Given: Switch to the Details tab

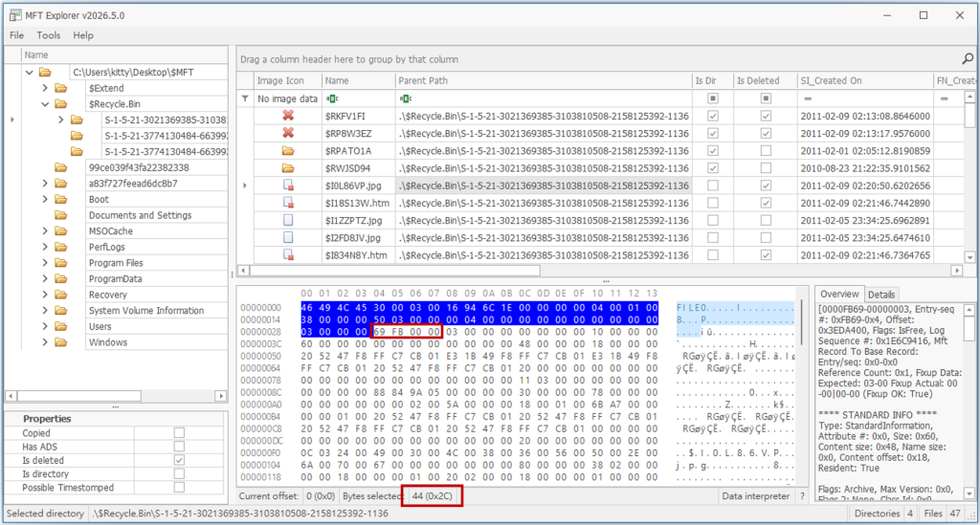Looking at the screenshot, I should [x=881, y=295].
